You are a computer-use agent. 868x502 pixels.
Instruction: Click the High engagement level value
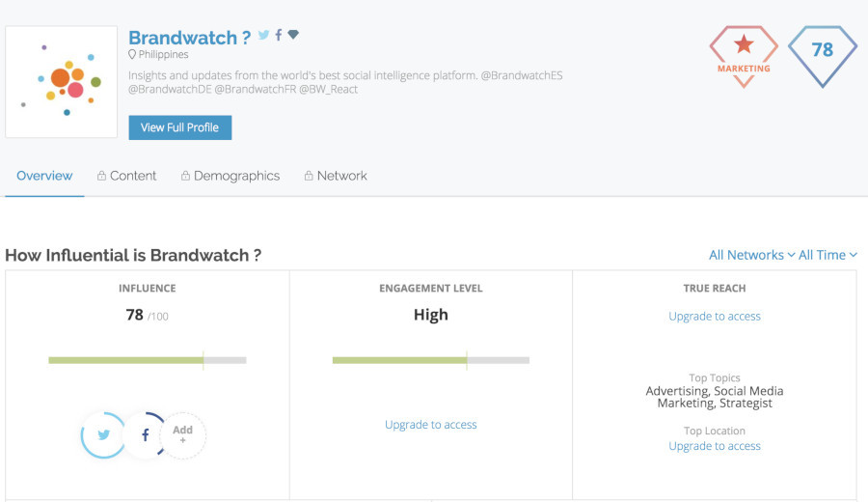pyautogui.click(x=431, y=315)
